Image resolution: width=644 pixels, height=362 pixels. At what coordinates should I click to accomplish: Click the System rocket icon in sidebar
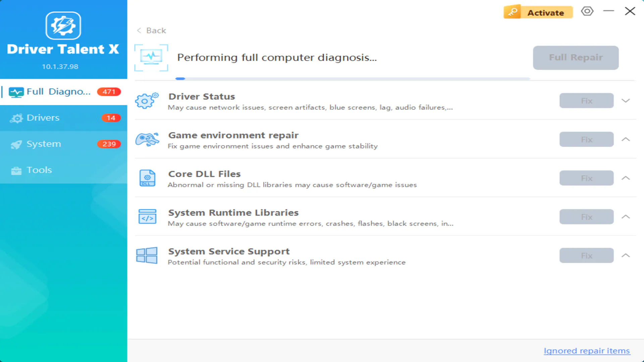tap(16, 144)
